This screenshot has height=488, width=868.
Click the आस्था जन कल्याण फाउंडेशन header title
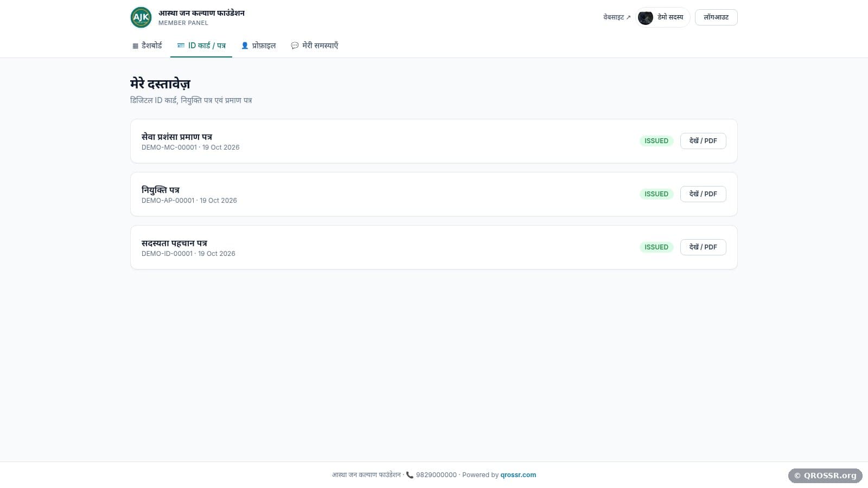pos(201,13)
